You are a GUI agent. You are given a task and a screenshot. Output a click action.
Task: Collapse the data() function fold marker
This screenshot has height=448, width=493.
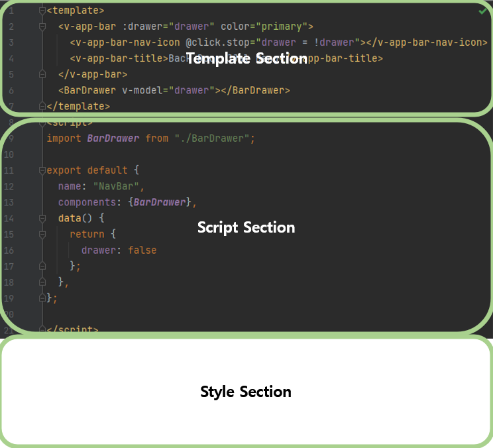(42, 218)
